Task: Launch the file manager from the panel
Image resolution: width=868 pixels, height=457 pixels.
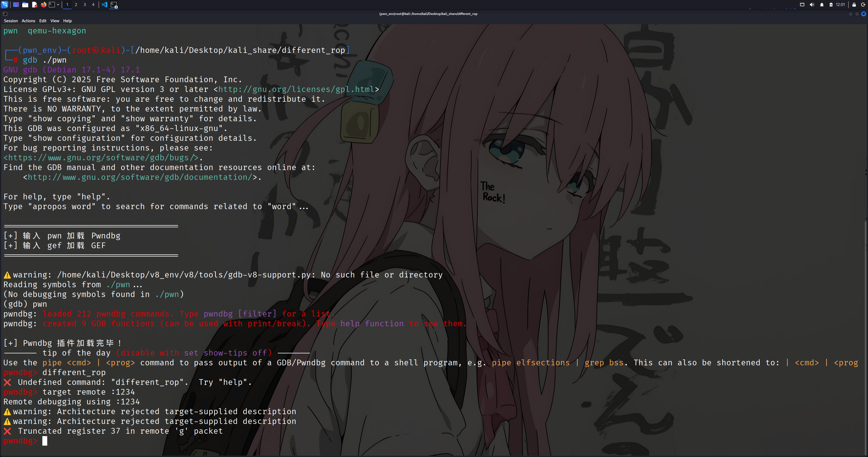Action: [25, 5]
